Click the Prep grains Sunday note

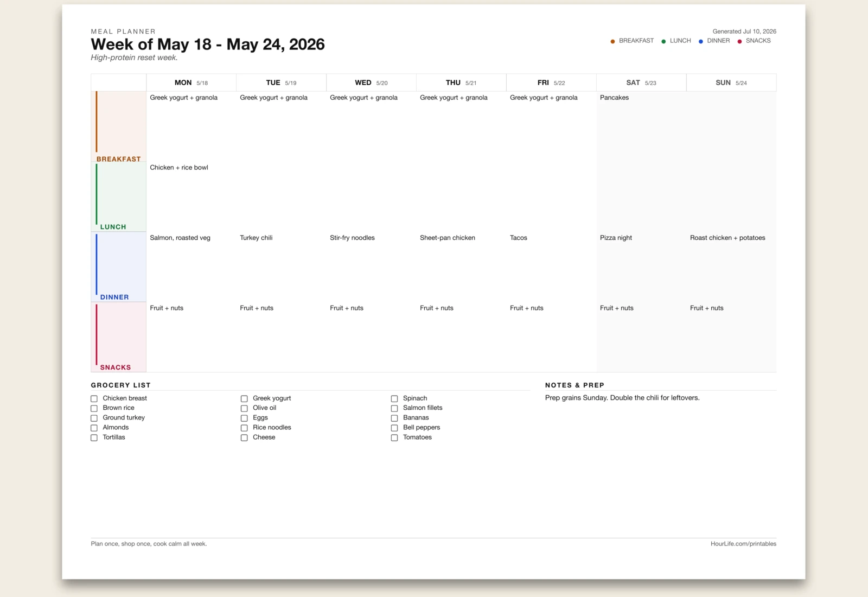coord(622,398)
